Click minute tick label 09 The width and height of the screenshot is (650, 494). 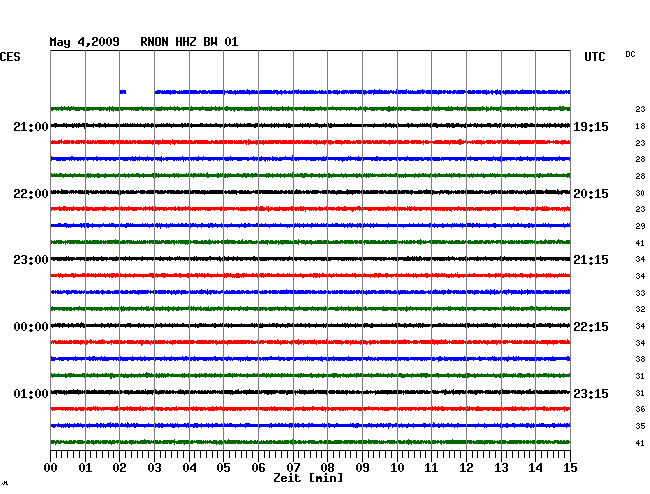[x=362, y=468]
